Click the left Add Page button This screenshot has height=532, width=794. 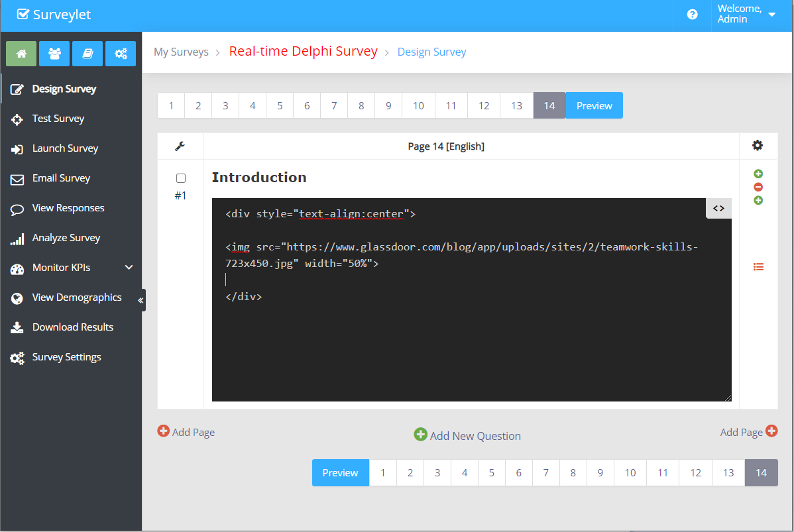click(186, 432)
